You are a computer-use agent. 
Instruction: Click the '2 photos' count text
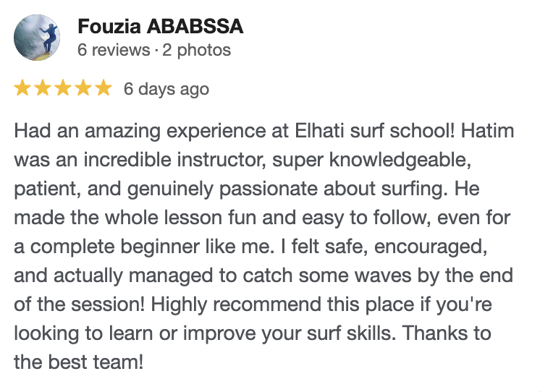point(196,50)
